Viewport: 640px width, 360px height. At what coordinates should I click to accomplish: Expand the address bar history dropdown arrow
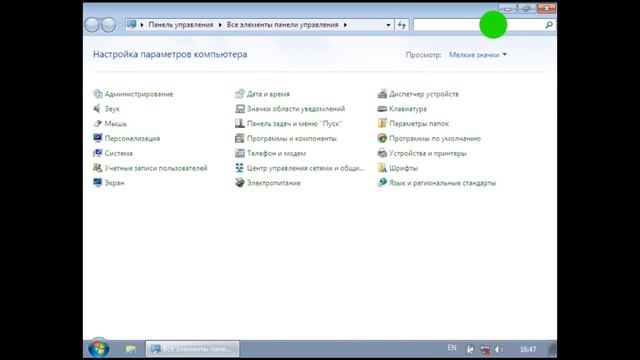[x=388, y=25]
